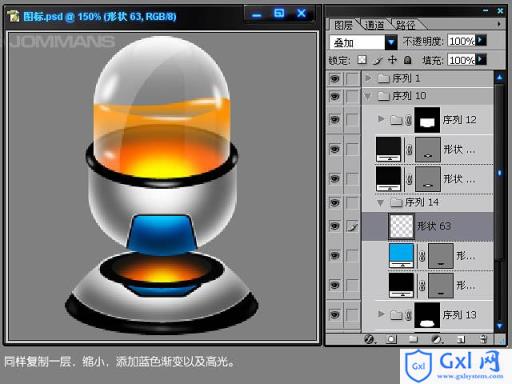Click the add layer mask icon
This screenshot has height=384, width=512.
click(391, 339)
